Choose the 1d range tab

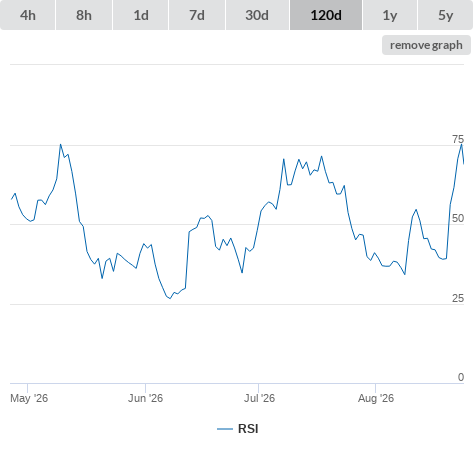coord(141,15)
